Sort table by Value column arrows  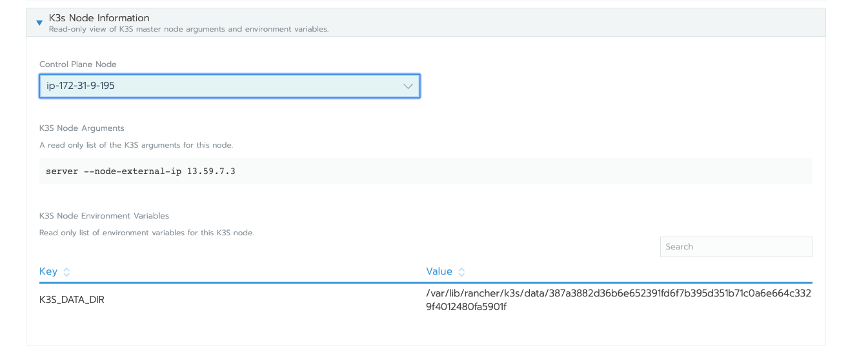pyautogui.click(x=461, y=272)
